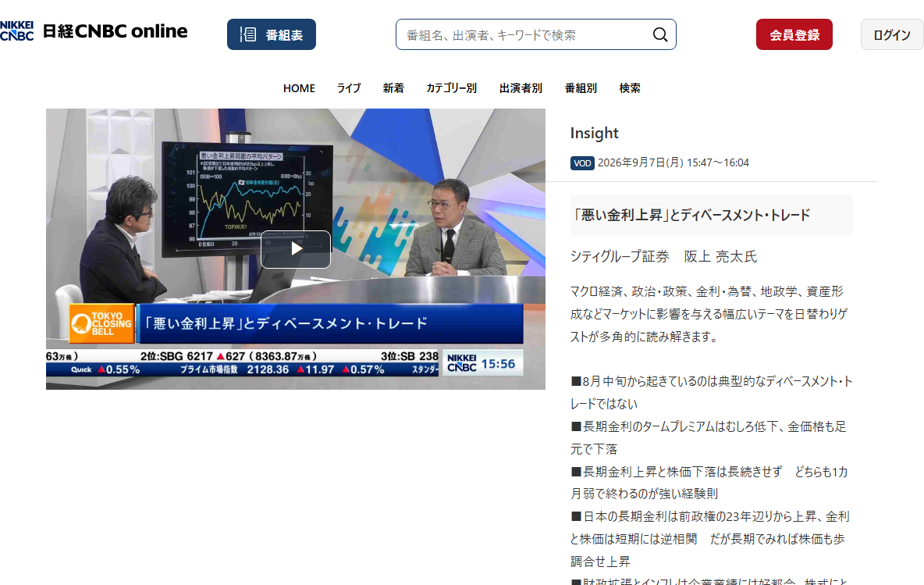This screenshot has width=924, height=585.
Task: Click the VOD badge
Action: pyautogui.click(x=582, y=162)
